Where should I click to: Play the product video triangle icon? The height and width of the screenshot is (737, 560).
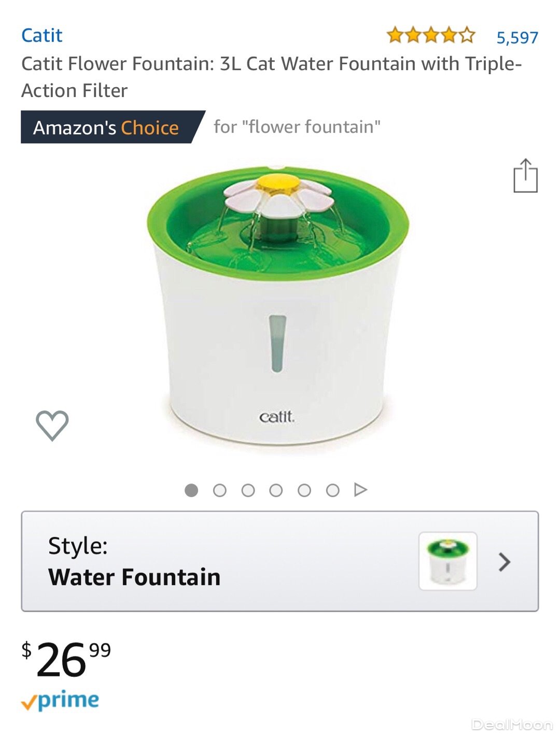pos(360,490)
